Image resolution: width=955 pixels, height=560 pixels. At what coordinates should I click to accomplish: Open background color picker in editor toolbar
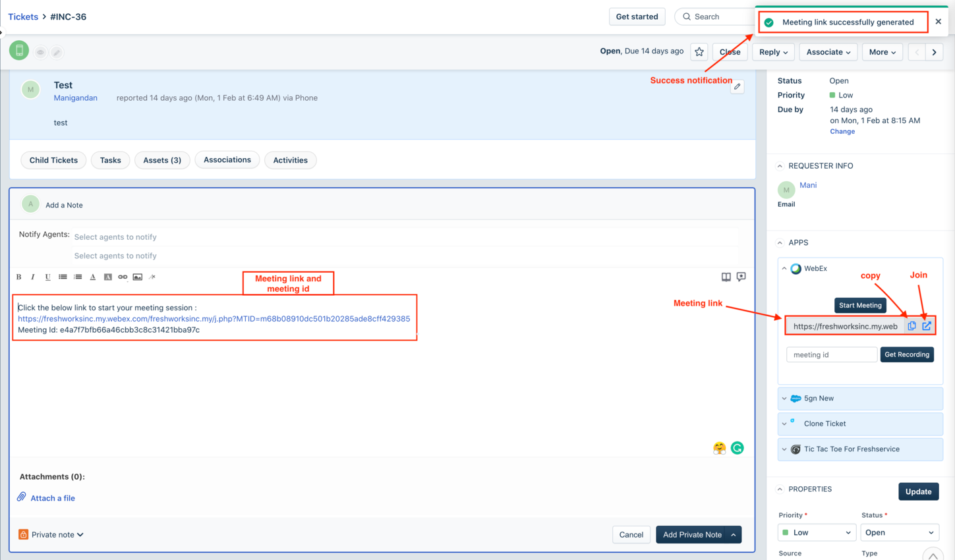pos(108,277)
